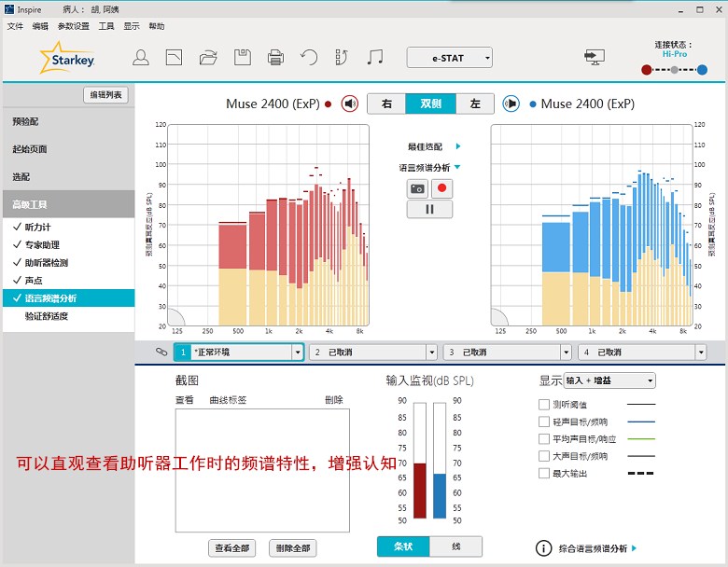Click the 查看全部 button
Image resolution: width=728 pixels, height=567 pixels.
point(231,547)
